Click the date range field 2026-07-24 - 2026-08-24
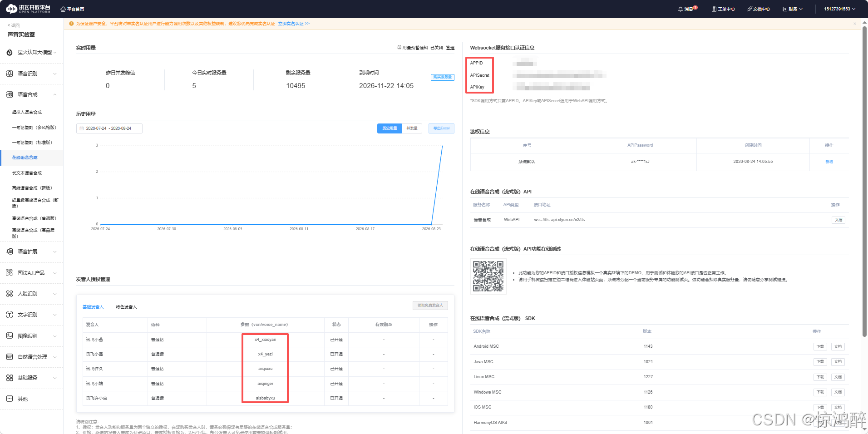The width and height of the screenshot is (868, 434). tap(109, 128)
